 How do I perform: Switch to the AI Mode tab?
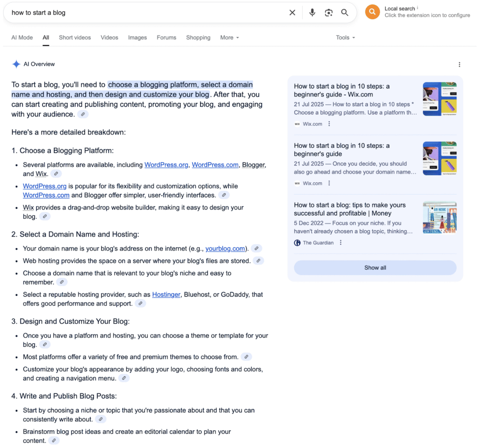click(22, 37)
